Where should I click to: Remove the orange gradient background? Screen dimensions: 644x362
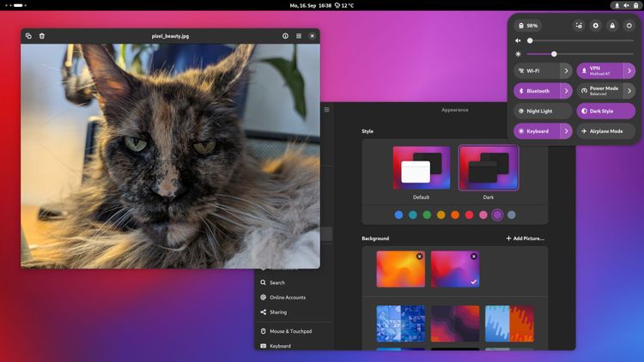[x=419, y=256]
